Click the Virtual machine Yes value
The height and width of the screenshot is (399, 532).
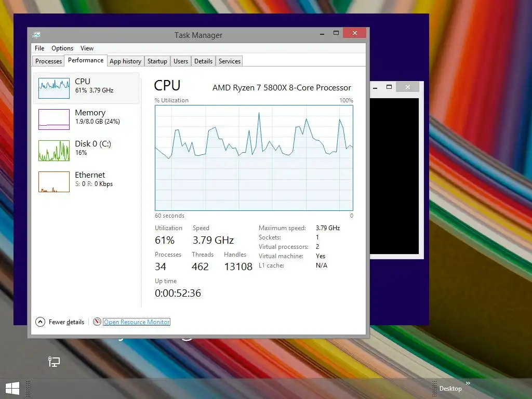pyautogui.click(x=320, y=256)
